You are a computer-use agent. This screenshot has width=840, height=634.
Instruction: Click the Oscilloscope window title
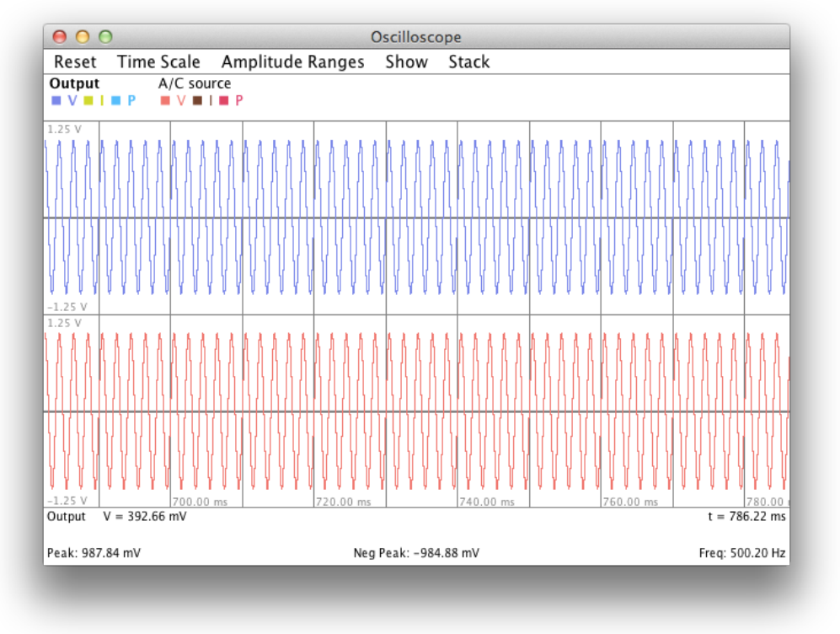415,37
